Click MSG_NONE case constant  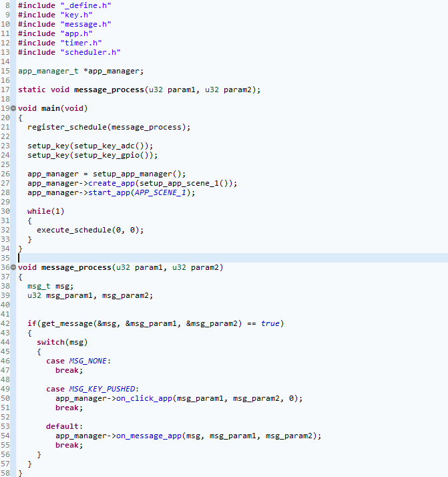88,361
